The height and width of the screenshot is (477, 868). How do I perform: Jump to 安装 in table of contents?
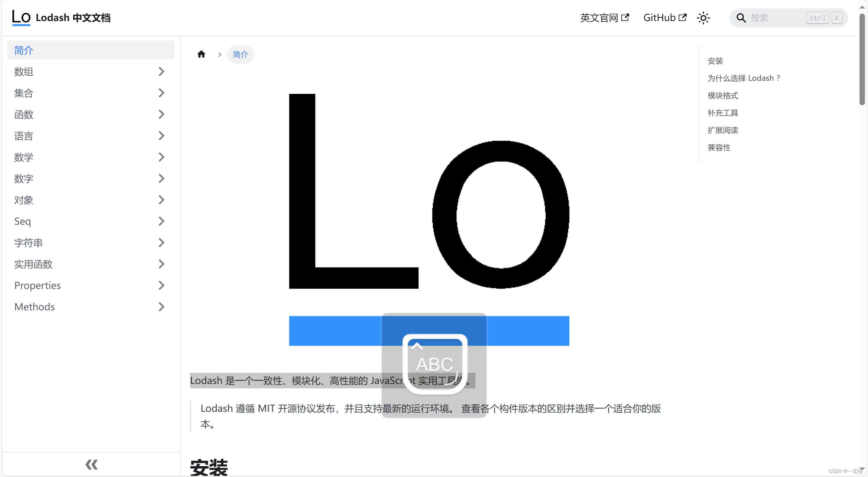pos(715,61)
